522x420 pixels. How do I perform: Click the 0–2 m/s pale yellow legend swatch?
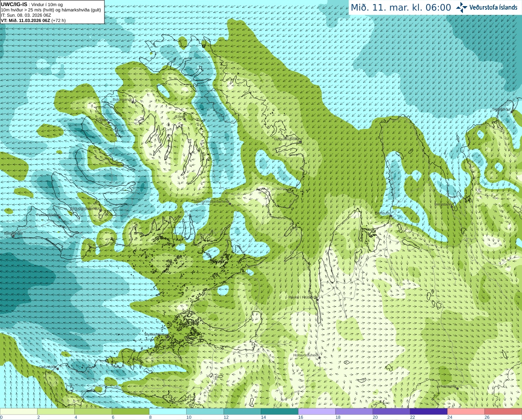pyautogui.click(x=19, y=411)
